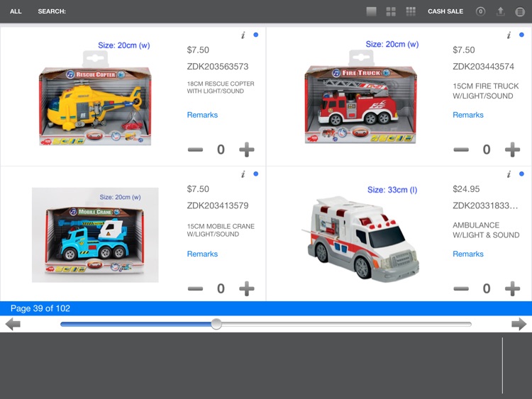
Task: Open Remarks for Rescue Copter
Action: [x=202, y=115]
